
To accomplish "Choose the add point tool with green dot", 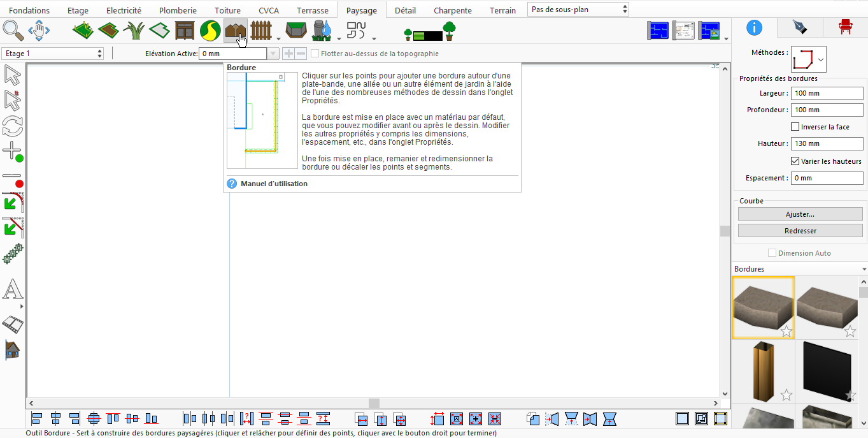I will point(13,152).
